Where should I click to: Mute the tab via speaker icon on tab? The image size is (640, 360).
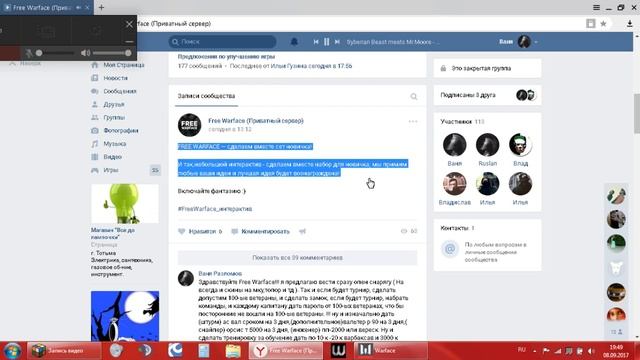78,7
